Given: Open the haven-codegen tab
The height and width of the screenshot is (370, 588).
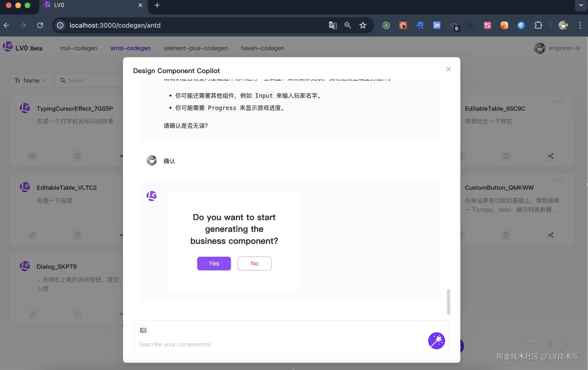Looking at the screenshot, I should click(262, 48).
